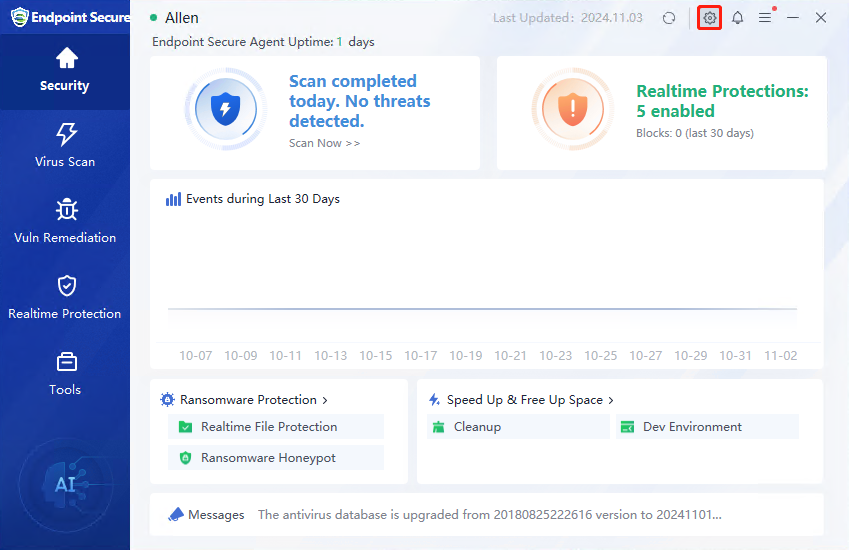The height and width of the screenshot is (550, 849).
Task: Click the toolbox icon in sidebar
Action: pyautogui.click(x=67, y=362)
